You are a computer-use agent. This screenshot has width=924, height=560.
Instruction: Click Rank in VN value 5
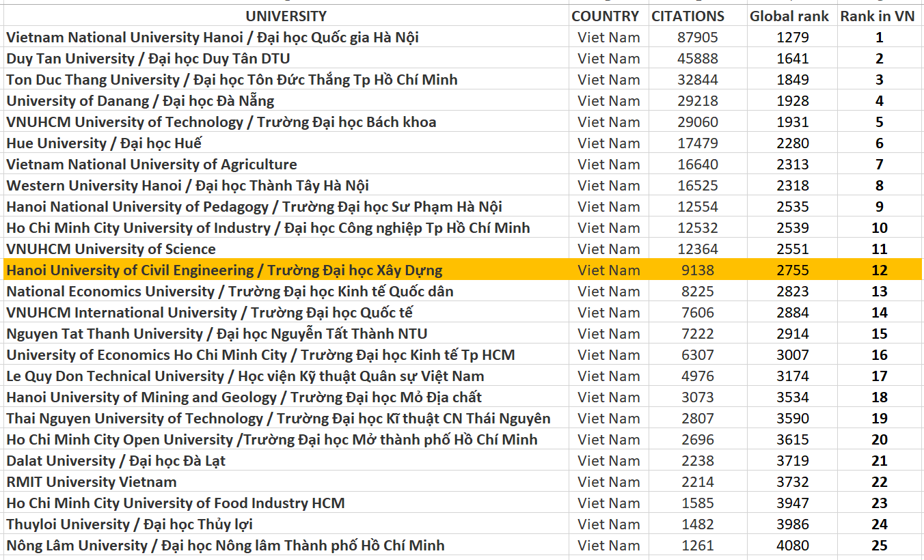[x=880, y=122]
